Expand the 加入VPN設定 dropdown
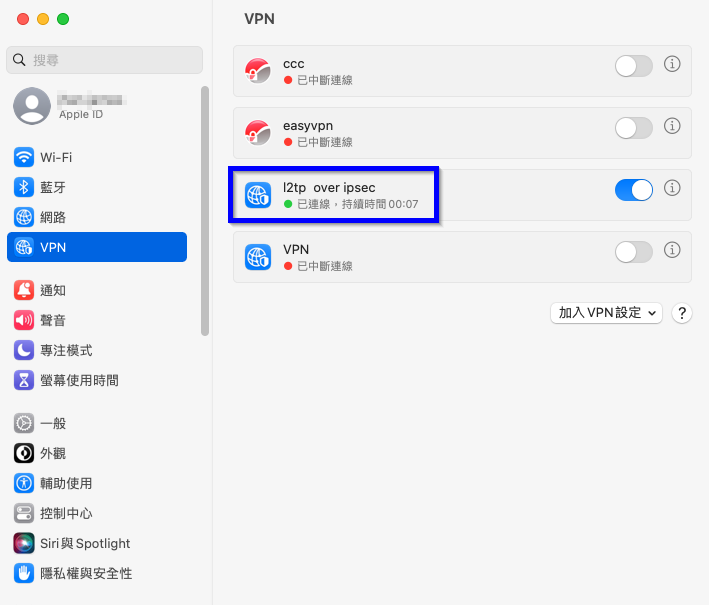This screenshot has height=605, width=709. (x=606, y=313)
